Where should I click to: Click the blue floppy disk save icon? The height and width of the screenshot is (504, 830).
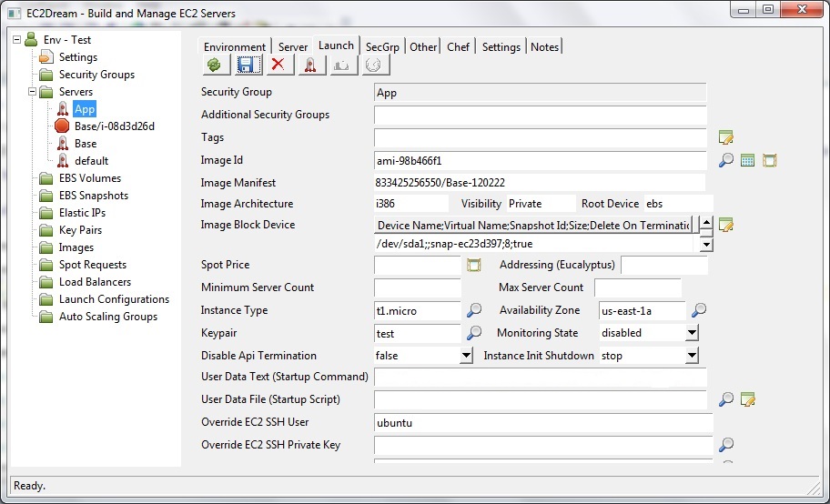click(x=248, y=66)
